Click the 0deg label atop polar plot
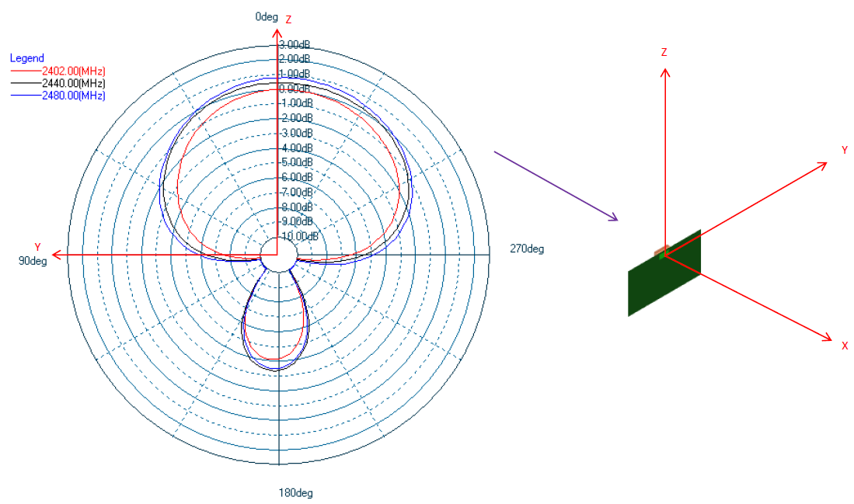854x504 pixels. (x=266, y=17)
